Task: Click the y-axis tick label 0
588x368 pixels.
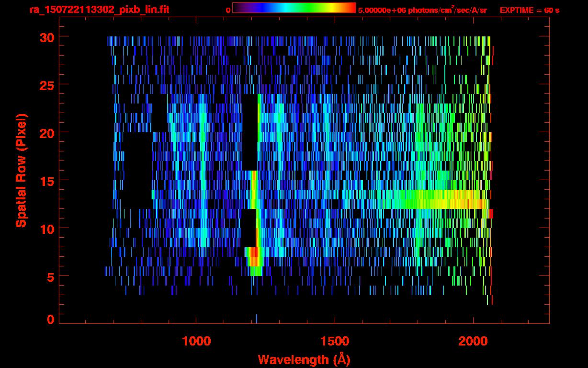Action: [x=50, y=319]
